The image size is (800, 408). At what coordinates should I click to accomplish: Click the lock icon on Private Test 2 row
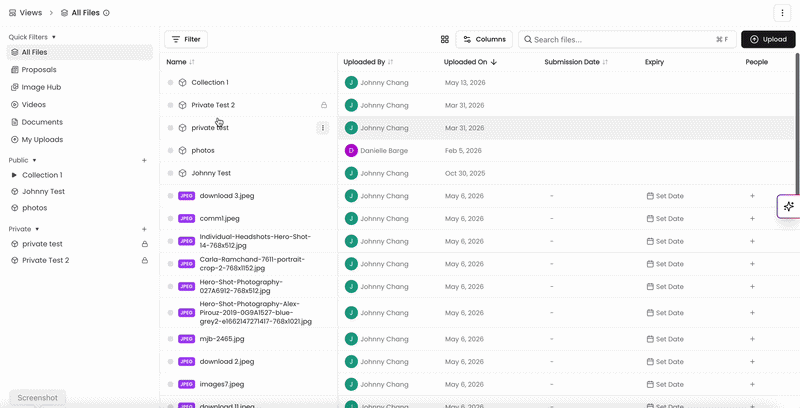[x=323, y=105]
